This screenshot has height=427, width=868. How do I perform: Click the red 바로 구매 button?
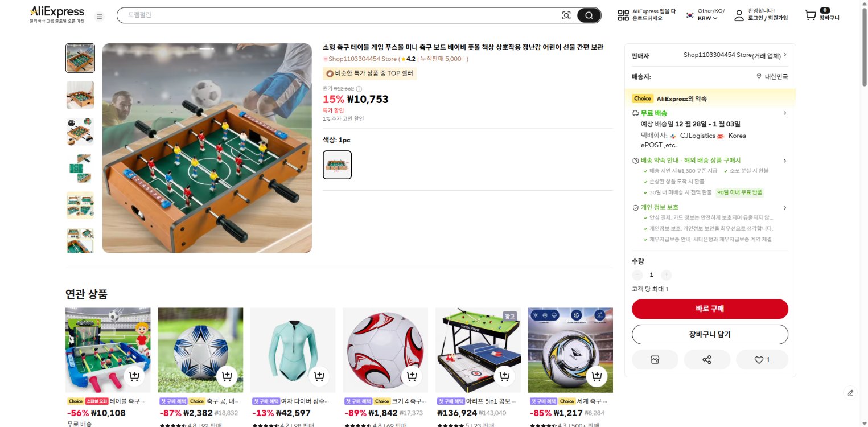710,309
